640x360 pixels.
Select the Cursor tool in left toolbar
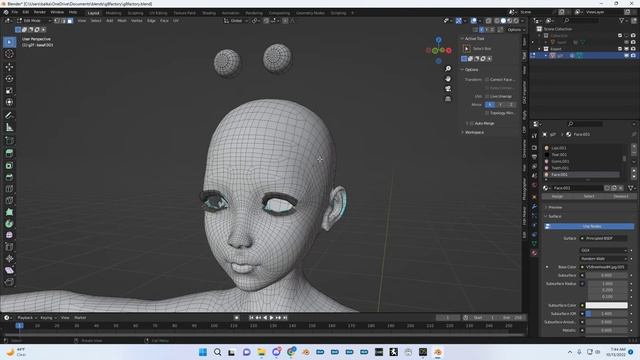pyautogui.click(x=9, y=54)
